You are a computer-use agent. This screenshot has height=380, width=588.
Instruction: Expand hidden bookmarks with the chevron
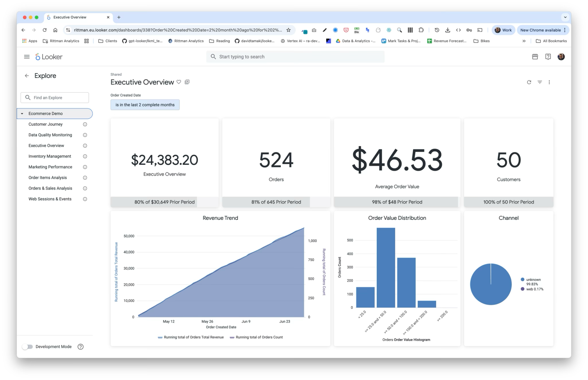click(x=524, y=41)
